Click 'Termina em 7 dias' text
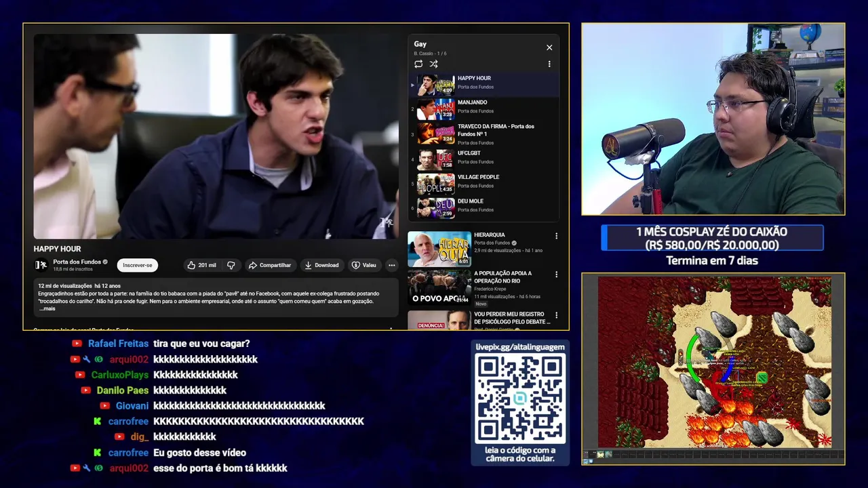868x488 pixels. coord(712,260)
